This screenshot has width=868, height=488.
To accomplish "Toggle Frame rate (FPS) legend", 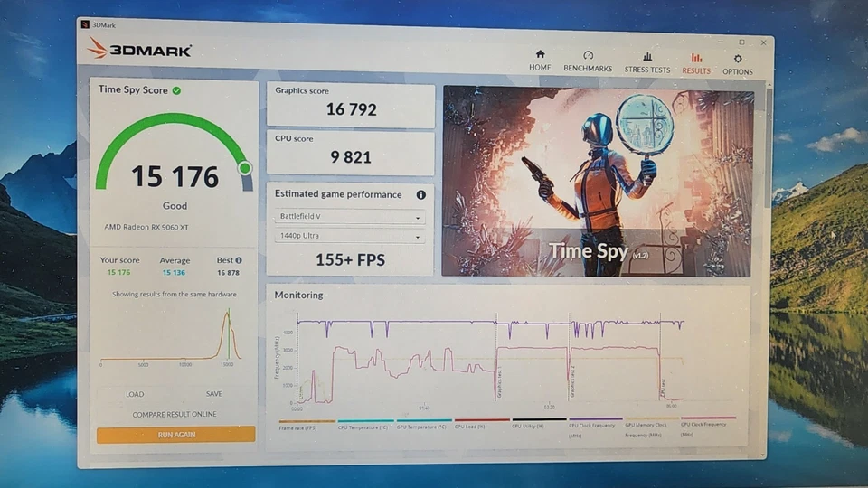I will pos(307,426).
